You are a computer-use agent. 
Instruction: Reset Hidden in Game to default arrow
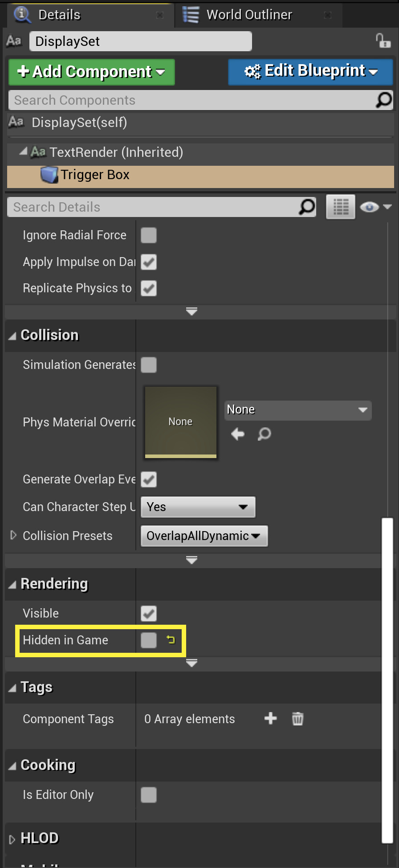tap(171, 640)
